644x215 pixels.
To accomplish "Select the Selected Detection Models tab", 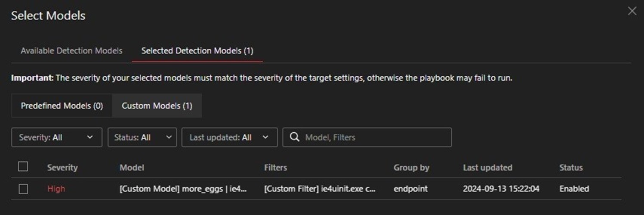I will (197, 51).
